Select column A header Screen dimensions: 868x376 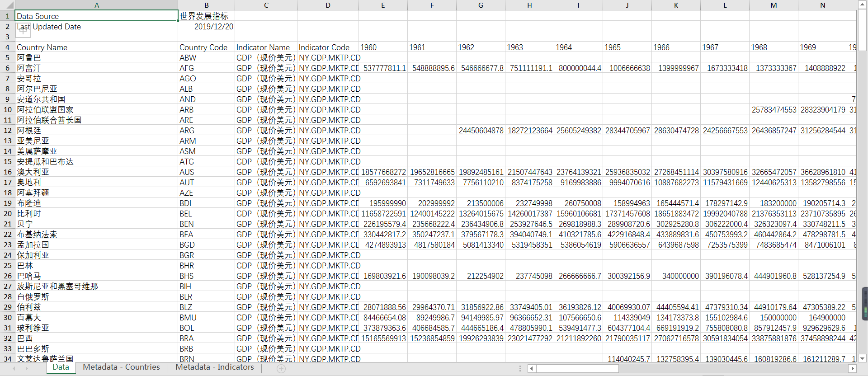click(97, 5)
